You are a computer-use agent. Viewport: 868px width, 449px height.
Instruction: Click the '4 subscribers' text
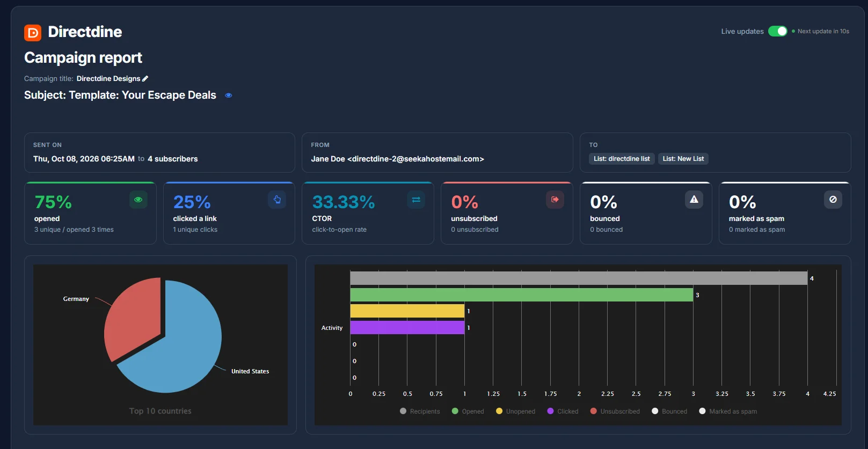tap(173, 159)
